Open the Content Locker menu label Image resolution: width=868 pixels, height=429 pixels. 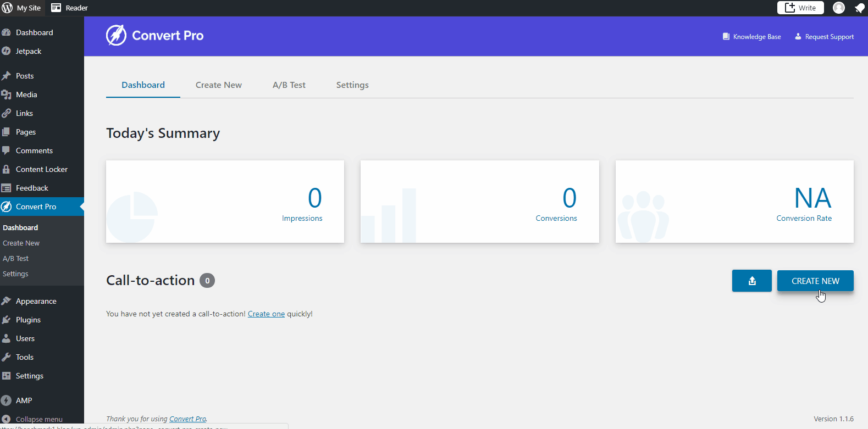point(42,169)
